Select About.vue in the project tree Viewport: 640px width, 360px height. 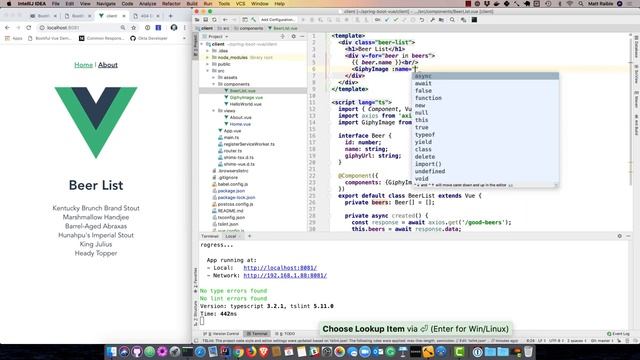(x=240, y=117)
